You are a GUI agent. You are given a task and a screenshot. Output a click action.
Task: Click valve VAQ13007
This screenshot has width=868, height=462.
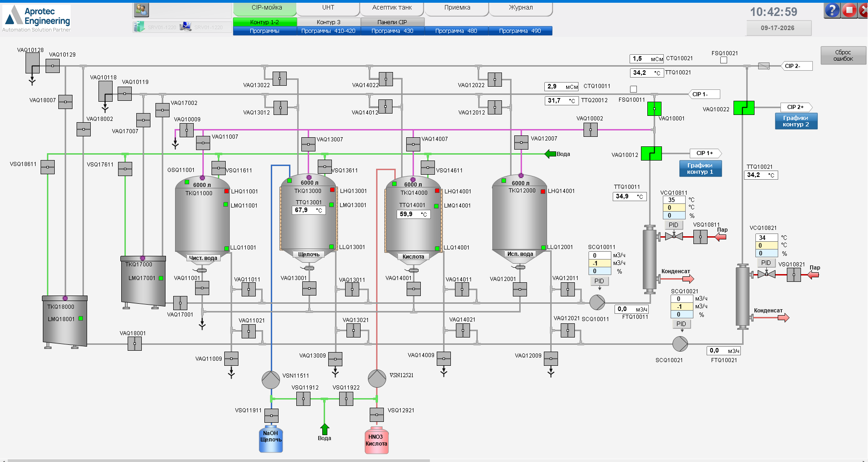(308, 144)
